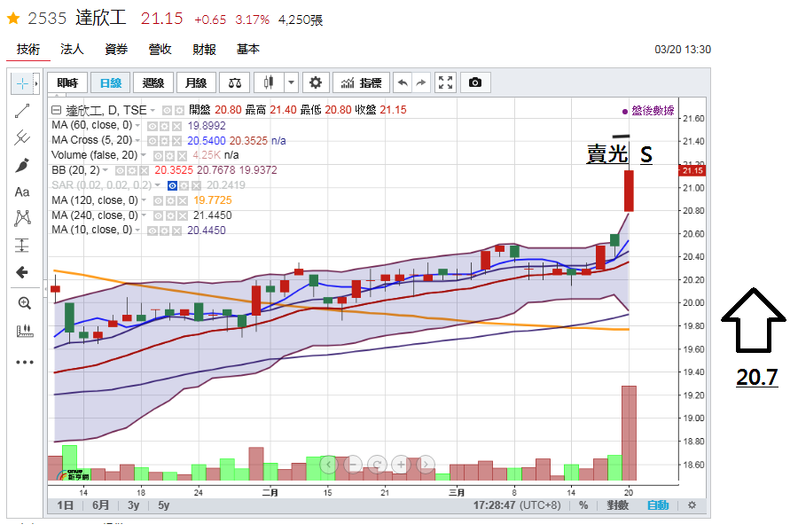Zoom in chart with plus button
The width and height of the screenshot is (798, 532).
point(401,465)
